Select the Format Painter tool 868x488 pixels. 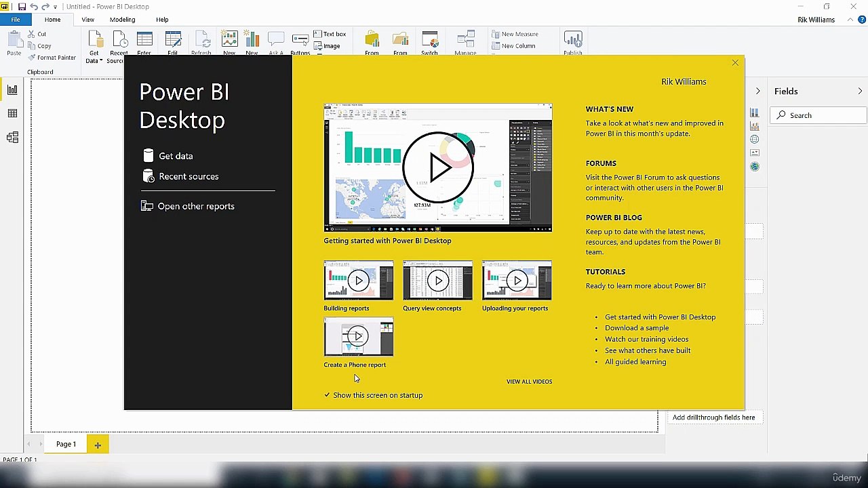52,58
